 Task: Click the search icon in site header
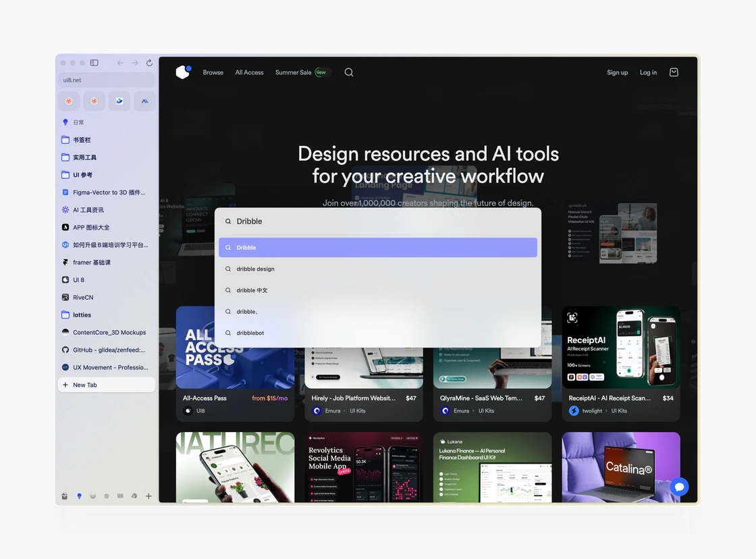pyautogui.click(x=349, y=72)
